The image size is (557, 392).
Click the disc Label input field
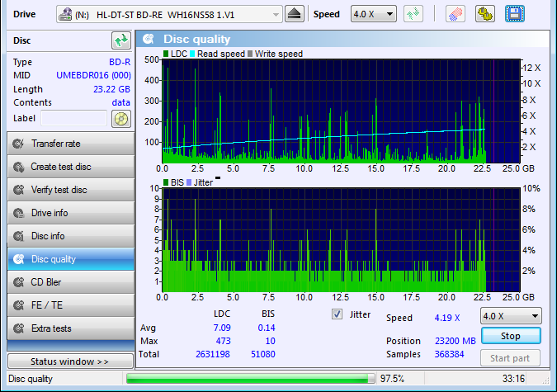(74, 118)
